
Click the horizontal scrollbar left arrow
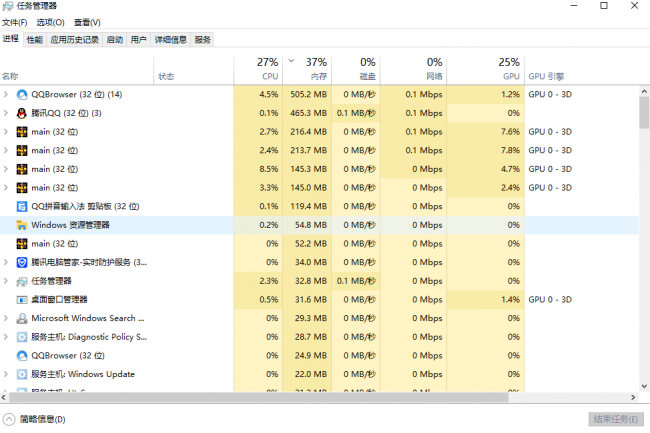(x=4, y=397)
